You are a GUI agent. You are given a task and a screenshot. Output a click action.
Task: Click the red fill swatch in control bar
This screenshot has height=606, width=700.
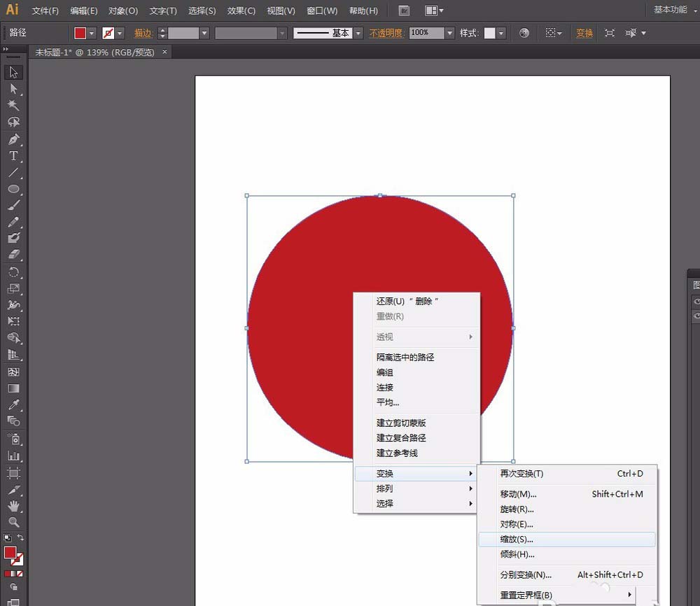click(80, 33)
